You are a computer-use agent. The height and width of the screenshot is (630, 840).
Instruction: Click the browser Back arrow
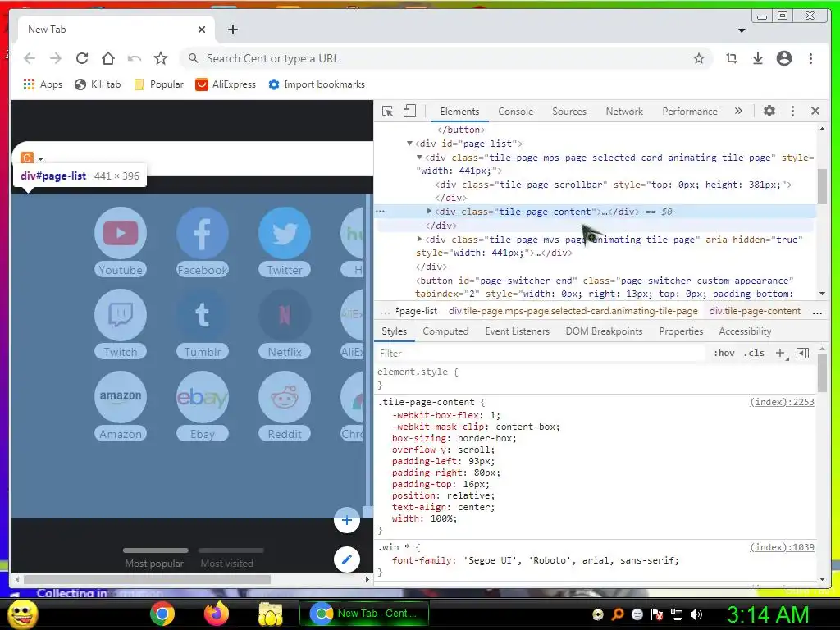point(30,58)
